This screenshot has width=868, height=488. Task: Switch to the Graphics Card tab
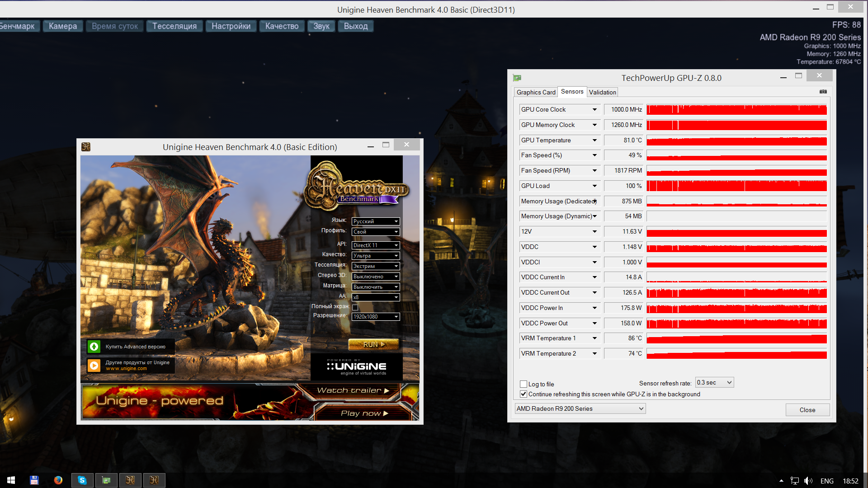536,92
